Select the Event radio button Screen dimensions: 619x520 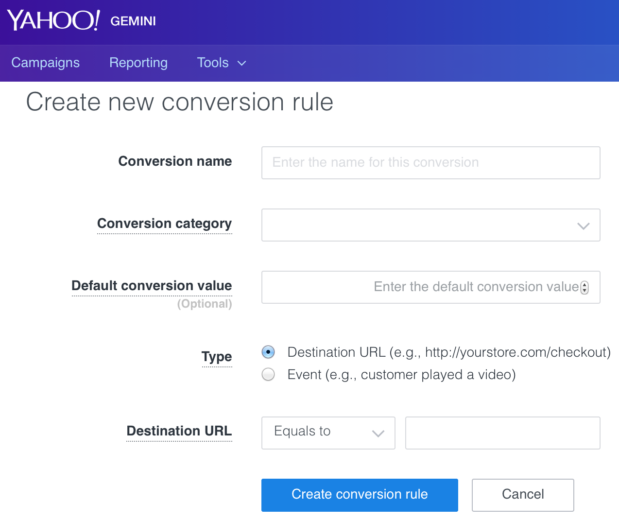coord(268,374)
